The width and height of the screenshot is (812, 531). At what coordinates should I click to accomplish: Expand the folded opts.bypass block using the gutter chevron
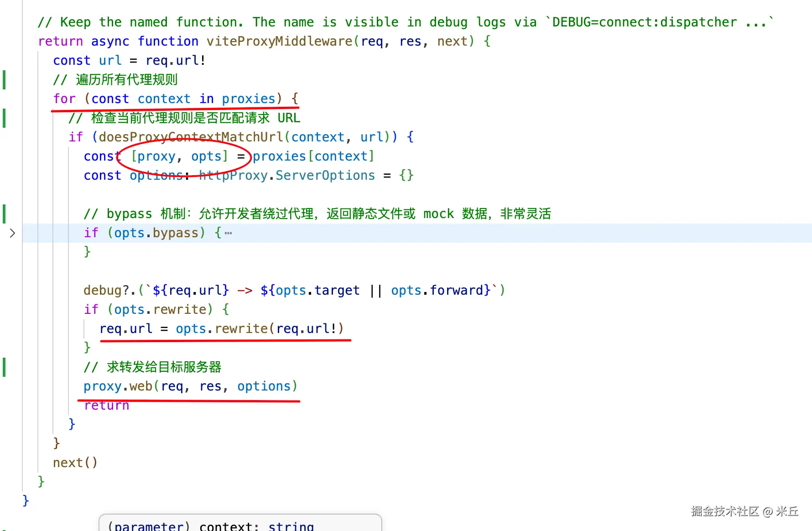[12, 233]
